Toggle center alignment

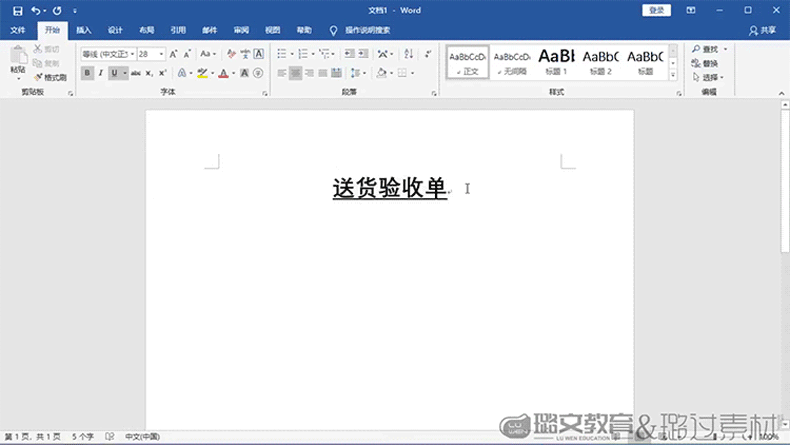click(x=295, y=73)
